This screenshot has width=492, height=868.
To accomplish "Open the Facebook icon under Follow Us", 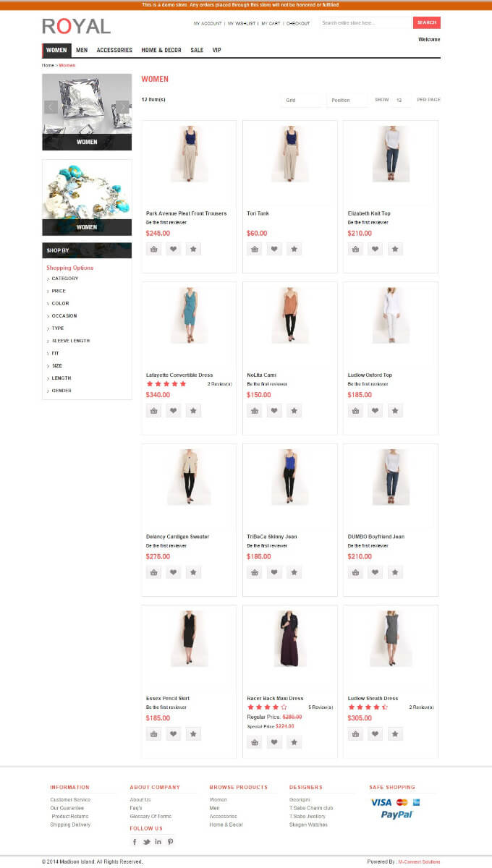I will tap(135, 841).
